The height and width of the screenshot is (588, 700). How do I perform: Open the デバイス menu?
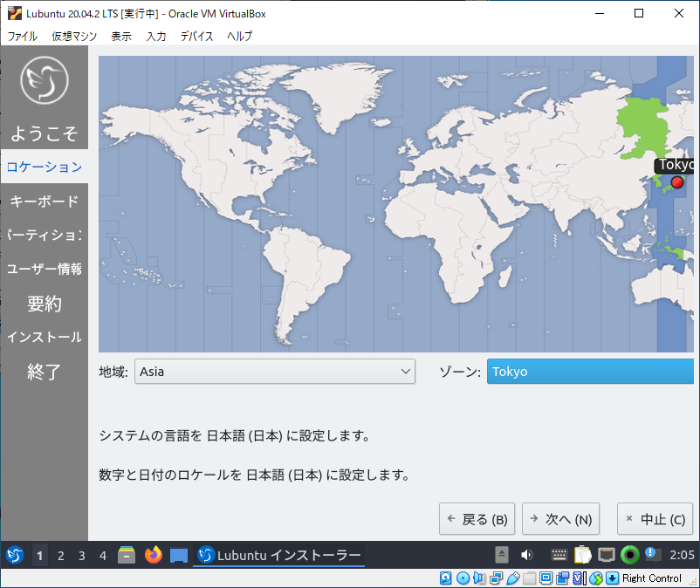(196, 36)
